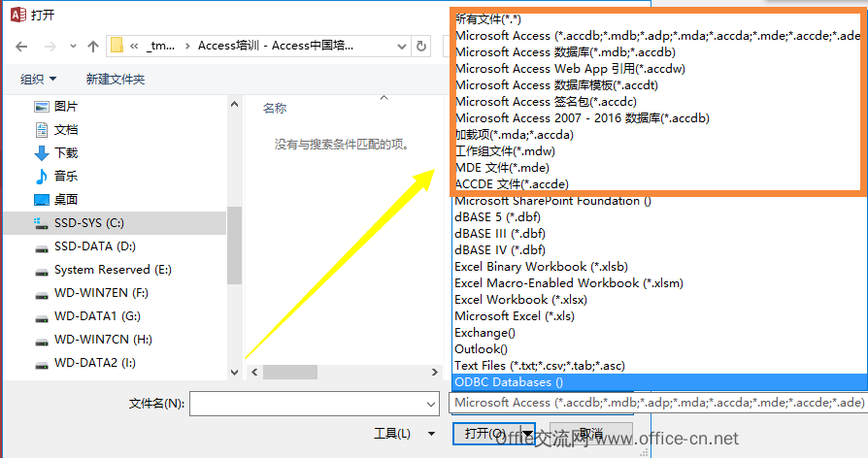Select Excel Workbook (*.xlsx) option

pyautogui.click(x=660, y=300)
